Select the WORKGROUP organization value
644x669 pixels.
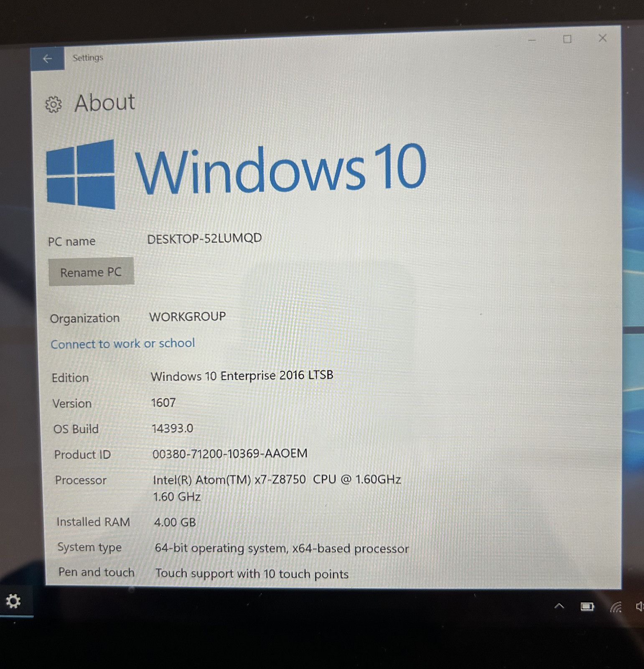(188, 317)
